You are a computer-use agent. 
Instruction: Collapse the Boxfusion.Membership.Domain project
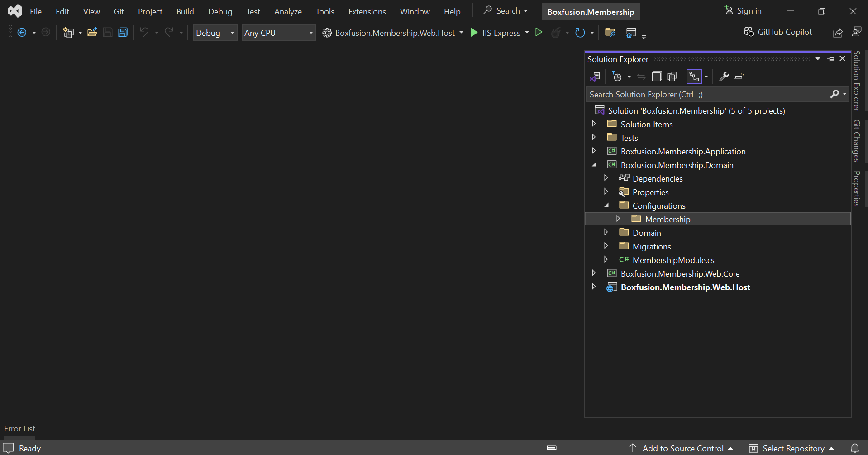[594, 165]
